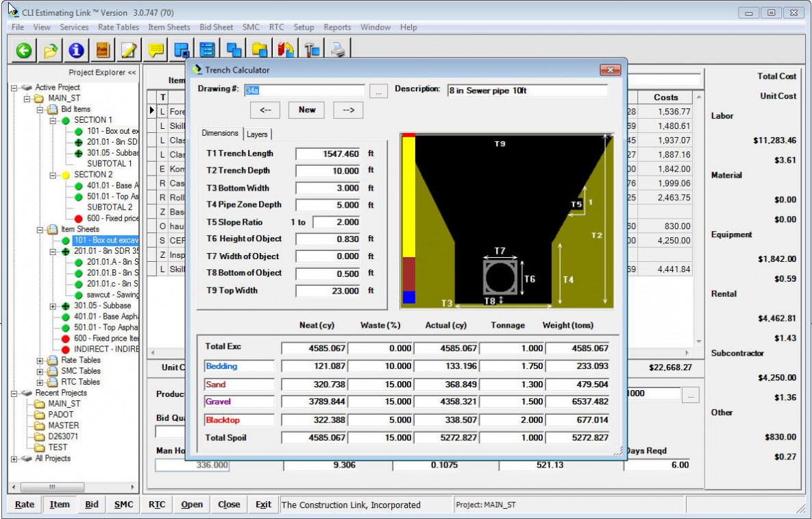The width and height of the screenshot is (812, 519).
Task: Expand the Rate Tables tree node
Action: point(40,361)
